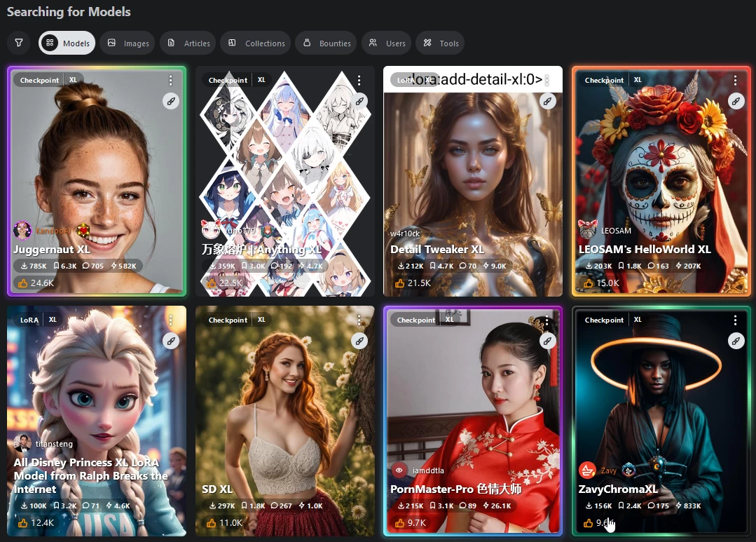
Task: Open the three-dot menu on LEOSAM's HelloWorld XL card
Action: click(x=735, y=80)
